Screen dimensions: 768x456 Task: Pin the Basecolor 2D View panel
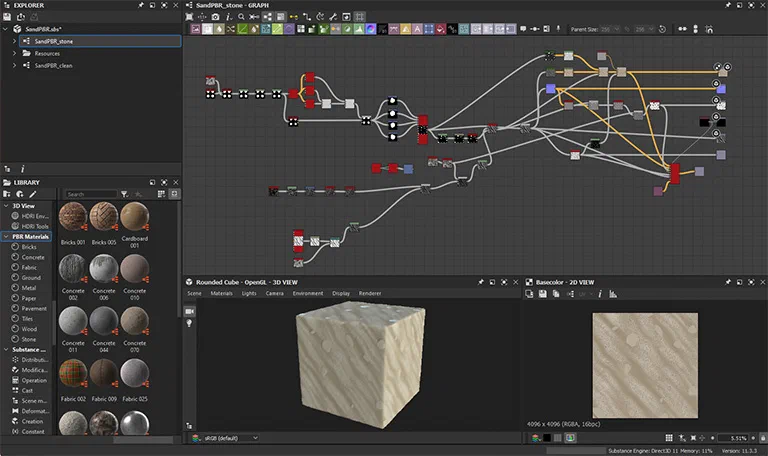[x=727, y=282]
